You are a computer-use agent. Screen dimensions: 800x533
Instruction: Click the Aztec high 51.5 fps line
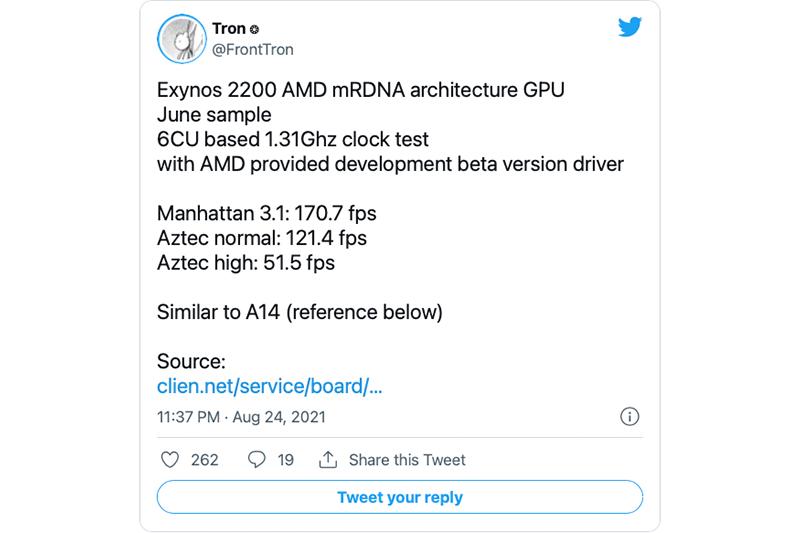pyautogui.click(x=246, y=263)
